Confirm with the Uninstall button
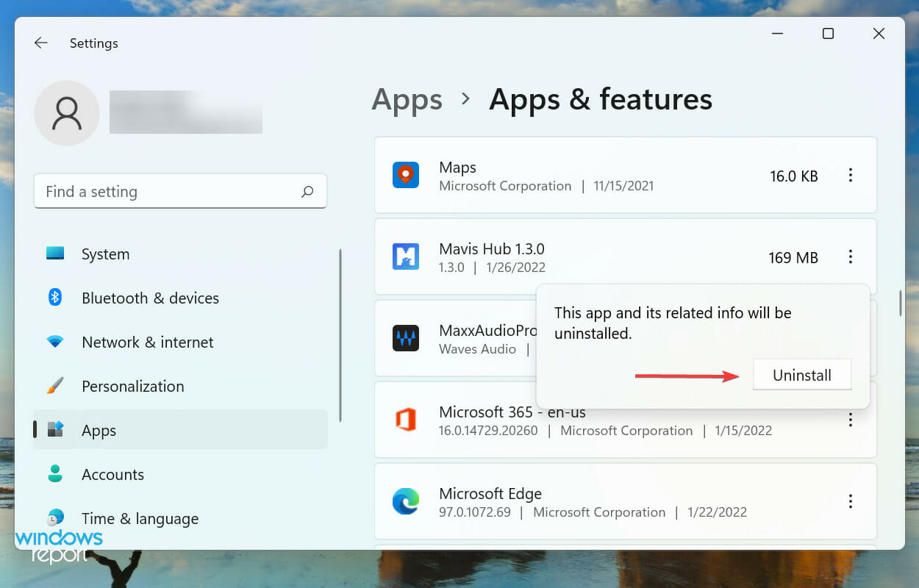This screenshot has width=919, height=588. click(x=802, y=375)
